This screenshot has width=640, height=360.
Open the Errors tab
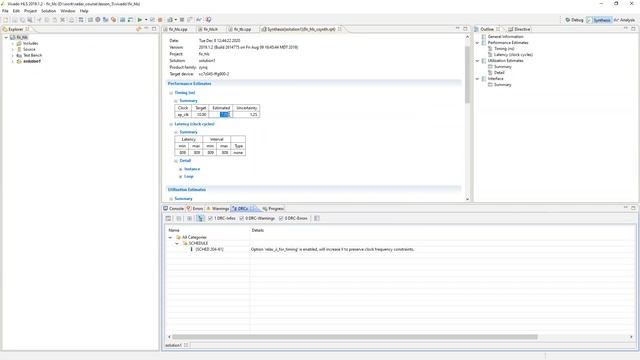(x=195, y=209)
